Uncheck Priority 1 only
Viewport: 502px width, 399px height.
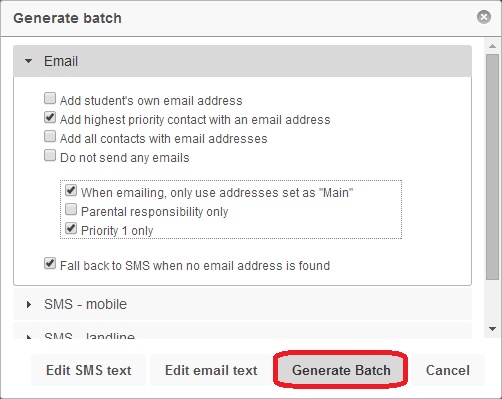tap(71, 228)
